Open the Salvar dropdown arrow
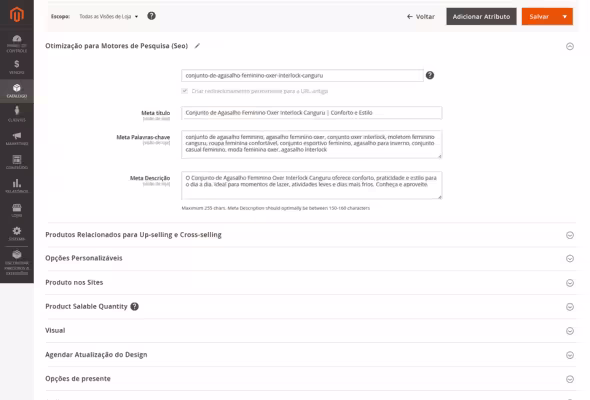Image resolution: width=590 pixels, height=400 pixels. (x=564, y=17)
